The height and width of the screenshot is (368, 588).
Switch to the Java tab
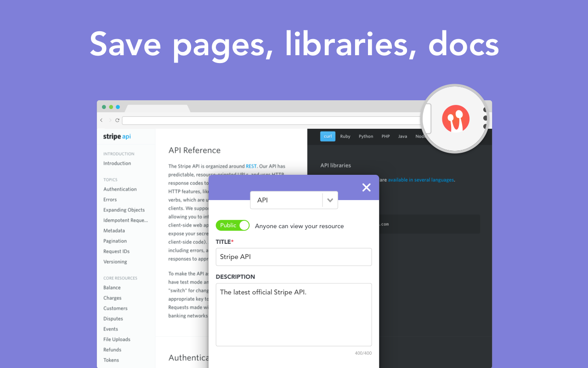[402, 136]
